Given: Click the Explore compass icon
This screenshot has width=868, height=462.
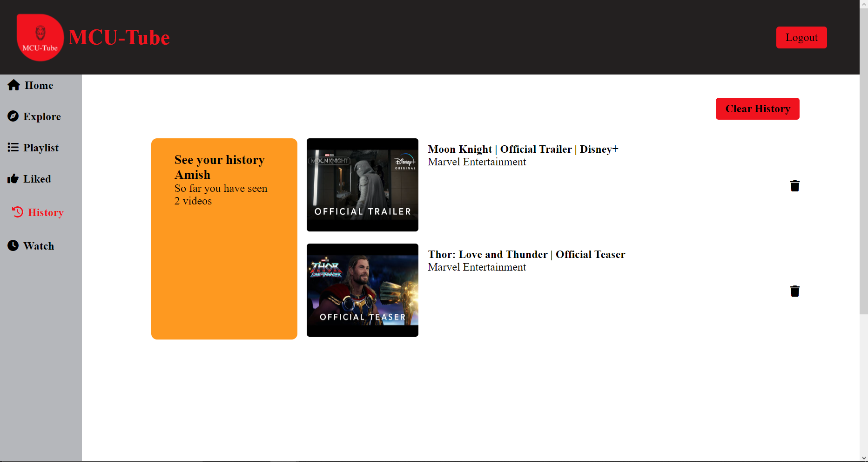Looking at the screenshot, I should point(13,116).
